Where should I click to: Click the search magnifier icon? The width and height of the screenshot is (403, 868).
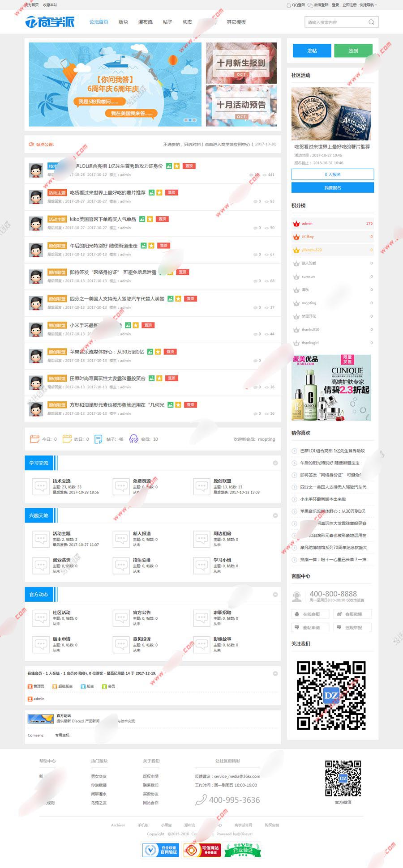(x=371, y=22)
